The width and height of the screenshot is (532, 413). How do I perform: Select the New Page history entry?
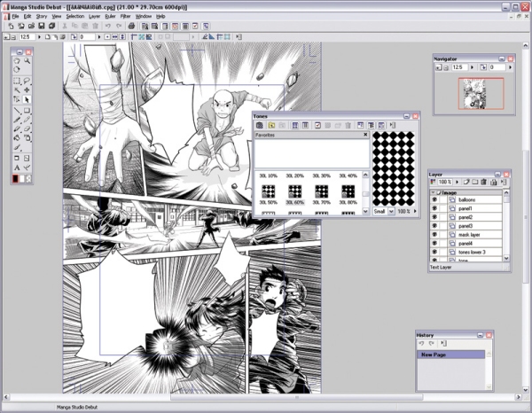click(x=451, y=355)
